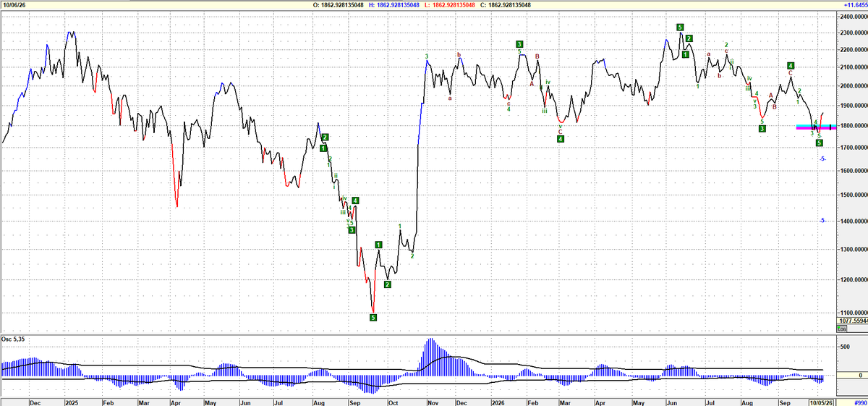868x406 pixels.
Task: Click the 1100.00000 price axis label
Action: click(x=853, y=312)
